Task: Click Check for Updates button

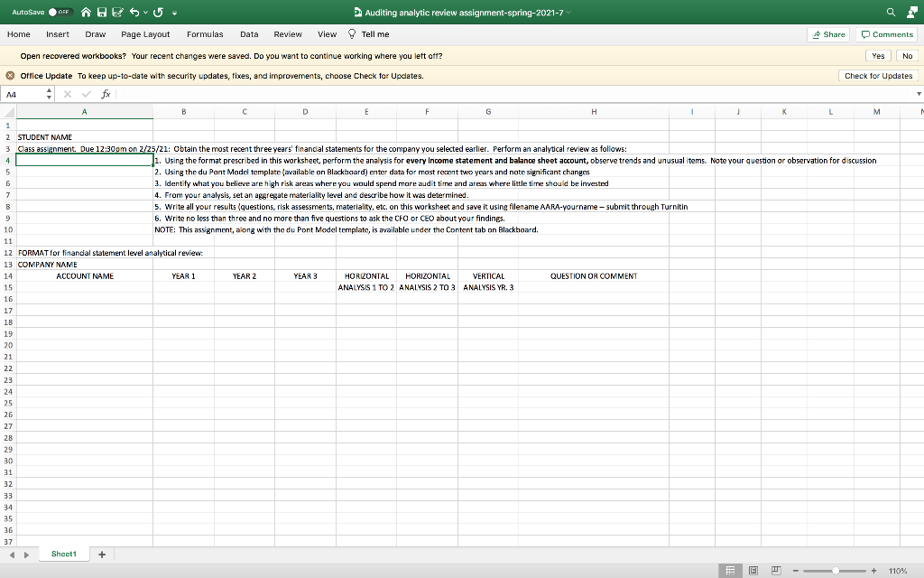Action: point(878,76)
